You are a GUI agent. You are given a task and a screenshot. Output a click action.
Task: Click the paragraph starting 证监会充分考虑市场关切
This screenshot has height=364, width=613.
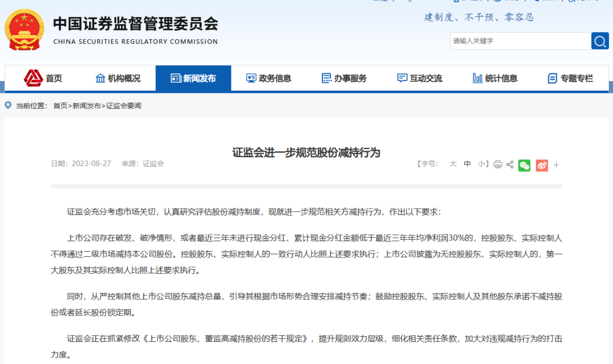(x=254, y=211)
